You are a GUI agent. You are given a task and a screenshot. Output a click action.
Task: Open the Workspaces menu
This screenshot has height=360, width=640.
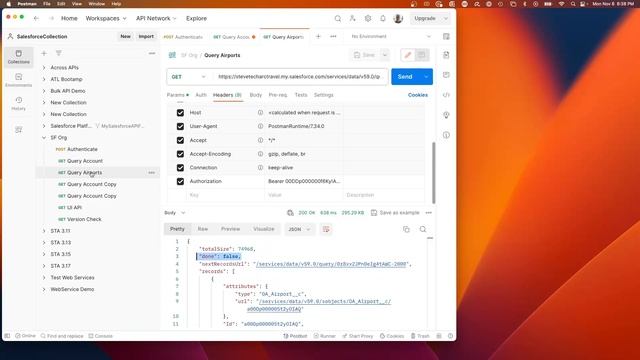tap(106, 18)
